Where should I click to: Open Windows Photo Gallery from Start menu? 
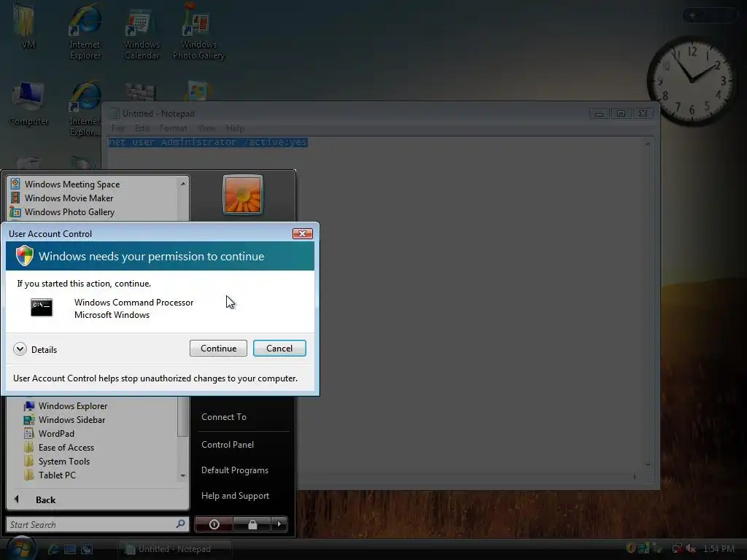[x=69, y=212]
